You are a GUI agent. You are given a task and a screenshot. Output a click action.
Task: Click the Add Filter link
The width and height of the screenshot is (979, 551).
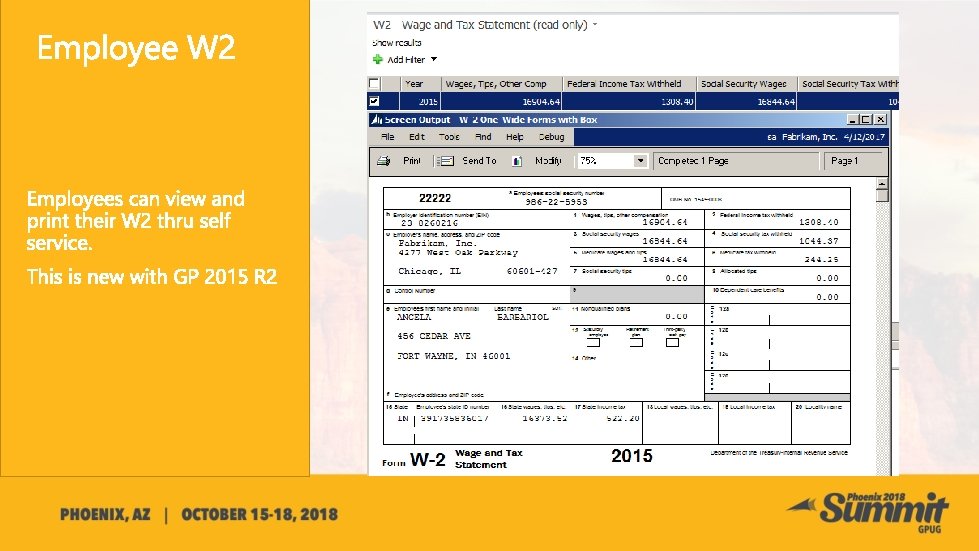[406, 60]
